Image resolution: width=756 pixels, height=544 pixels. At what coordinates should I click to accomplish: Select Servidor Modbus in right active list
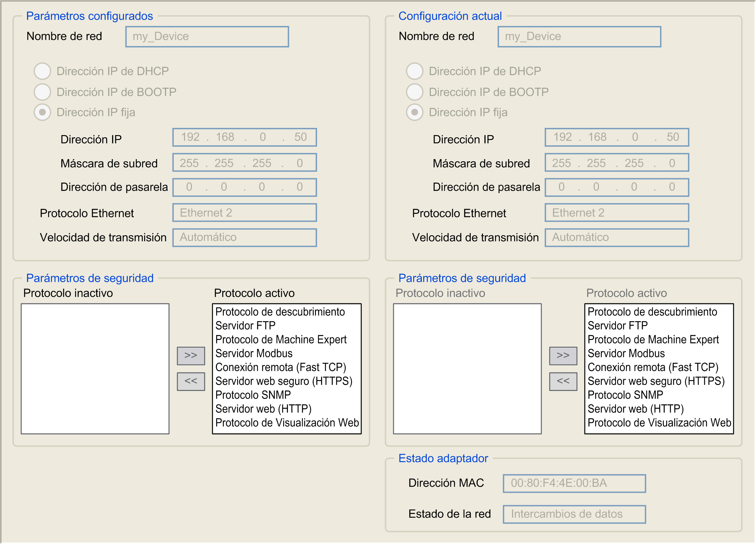click(626, 353)
